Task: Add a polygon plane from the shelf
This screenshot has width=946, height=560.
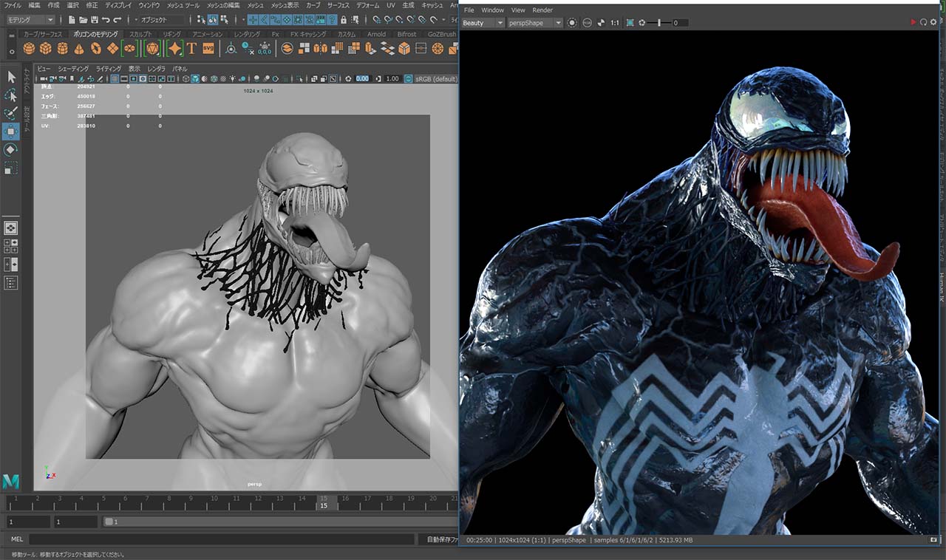Action: [112, 49]
